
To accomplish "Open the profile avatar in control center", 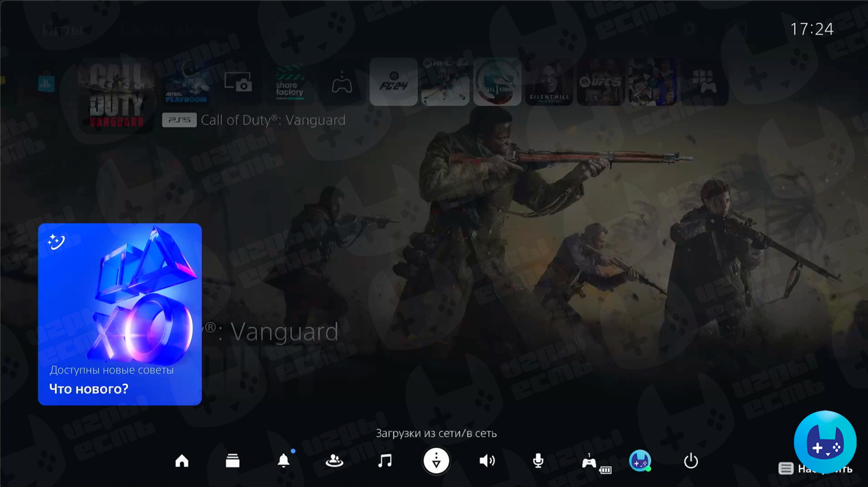I will pyautogui.click(x=640, y=461).
